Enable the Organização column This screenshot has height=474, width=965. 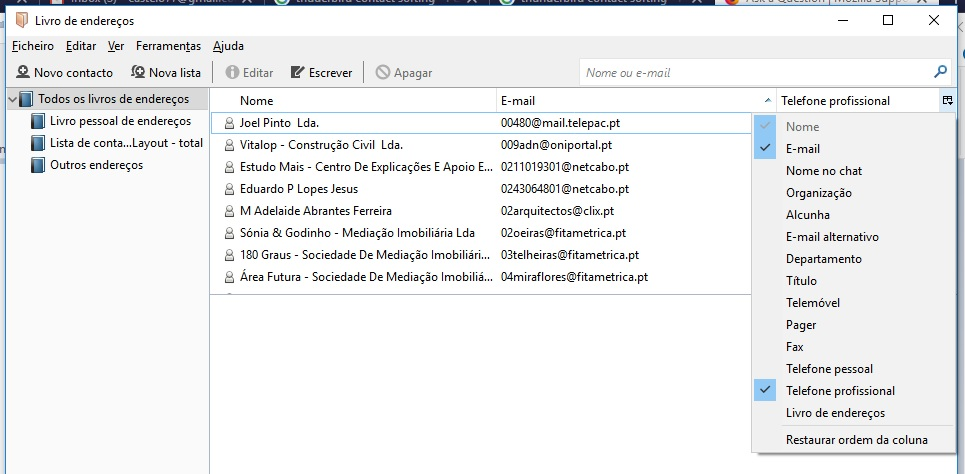coord(818,193)
